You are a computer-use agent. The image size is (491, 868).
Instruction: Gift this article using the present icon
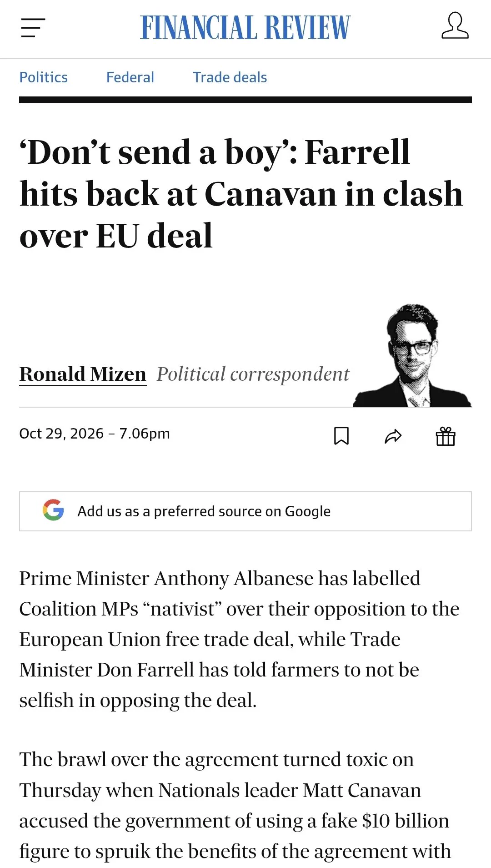coord(446,436)
